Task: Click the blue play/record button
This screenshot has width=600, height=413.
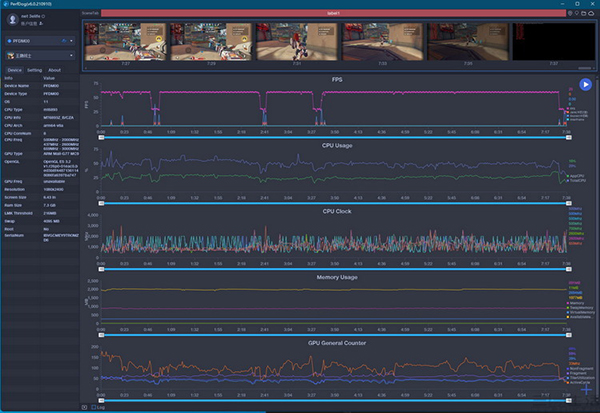Action: (585, 85)
